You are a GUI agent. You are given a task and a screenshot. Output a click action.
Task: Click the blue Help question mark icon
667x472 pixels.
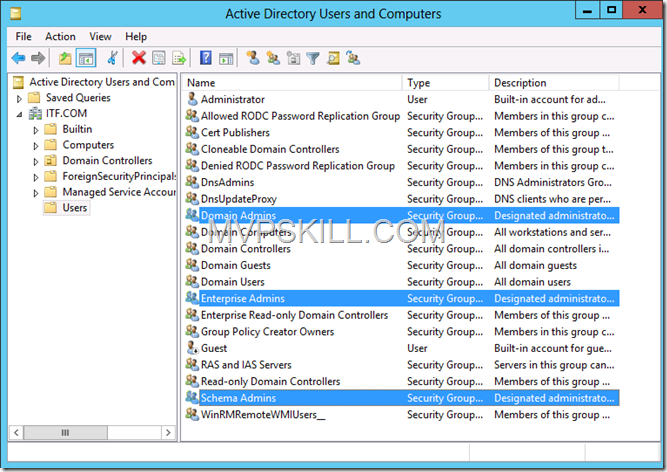[206, 58]
